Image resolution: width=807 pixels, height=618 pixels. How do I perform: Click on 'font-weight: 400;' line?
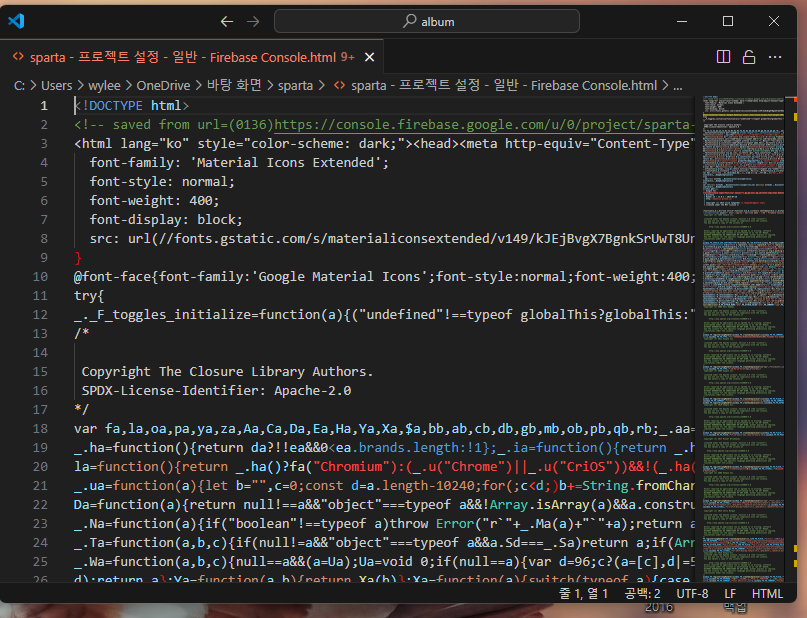pyautogui.click(x=154, y=201)
